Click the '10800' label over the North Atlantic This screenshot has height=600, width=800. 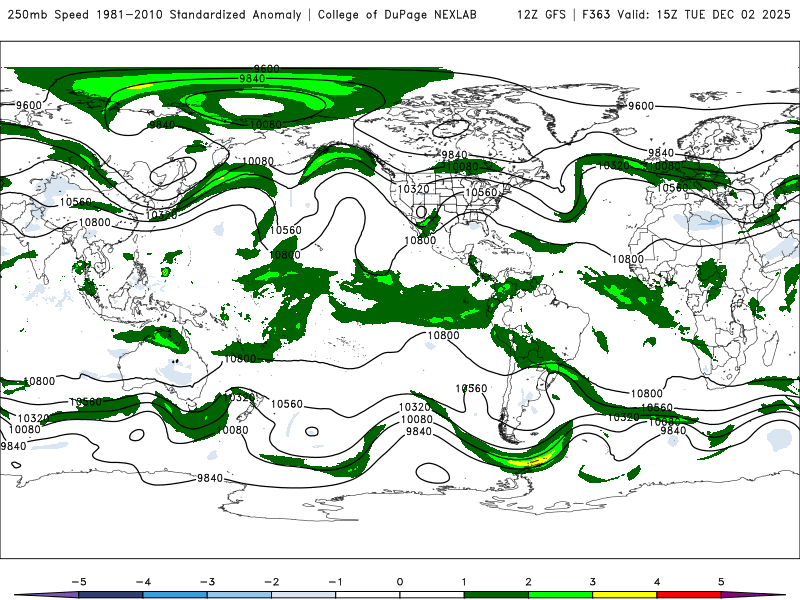coord(628,259)
